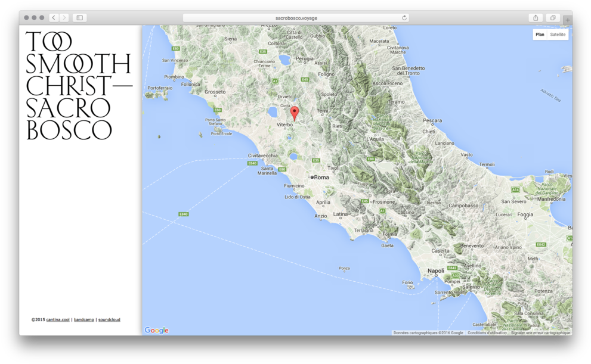Click the Safari share icon
This screenshot has width=591, height=364.
(x=535, y=18)
